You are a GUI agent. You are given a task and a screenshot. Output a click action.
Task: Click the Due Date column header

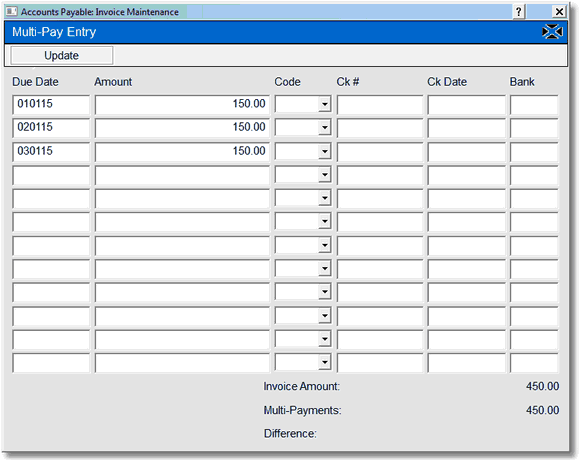[35, 82]
